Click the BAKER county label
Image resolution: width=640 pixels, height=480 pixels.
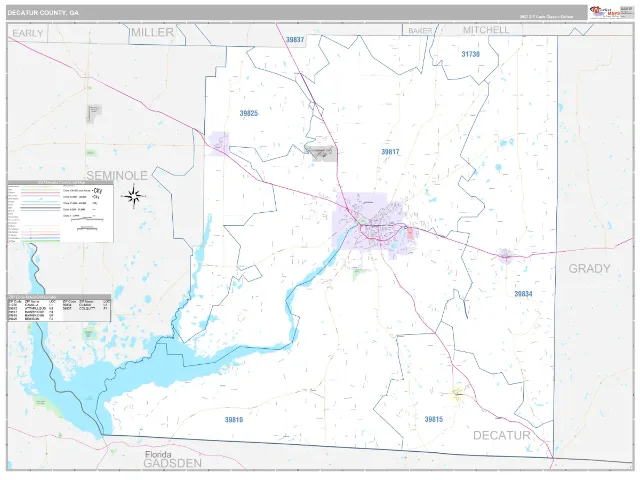420,31
